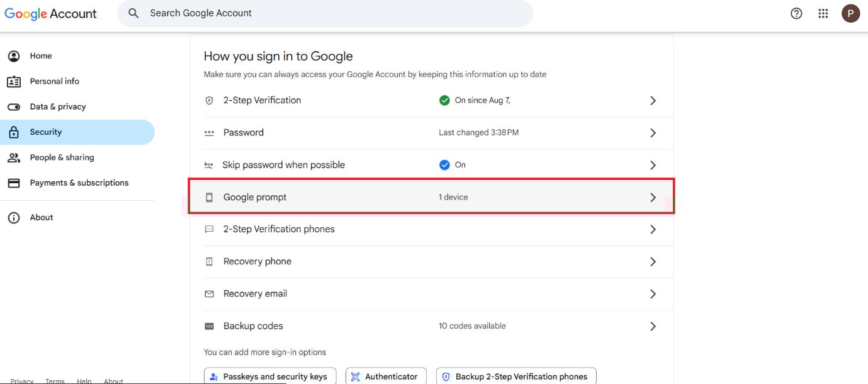
Task: Click the Home sidebar icon
Action: click(14, 56)
